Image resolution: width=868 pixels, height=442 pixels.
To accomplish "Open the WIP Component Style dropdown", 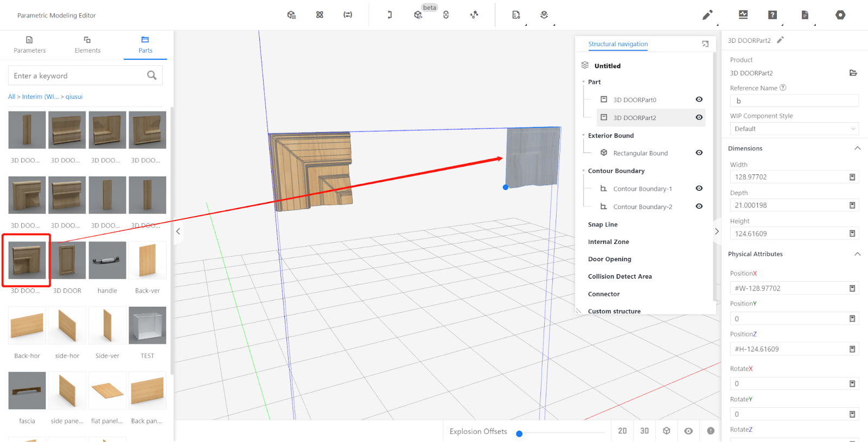I will (x=794, y=129).
